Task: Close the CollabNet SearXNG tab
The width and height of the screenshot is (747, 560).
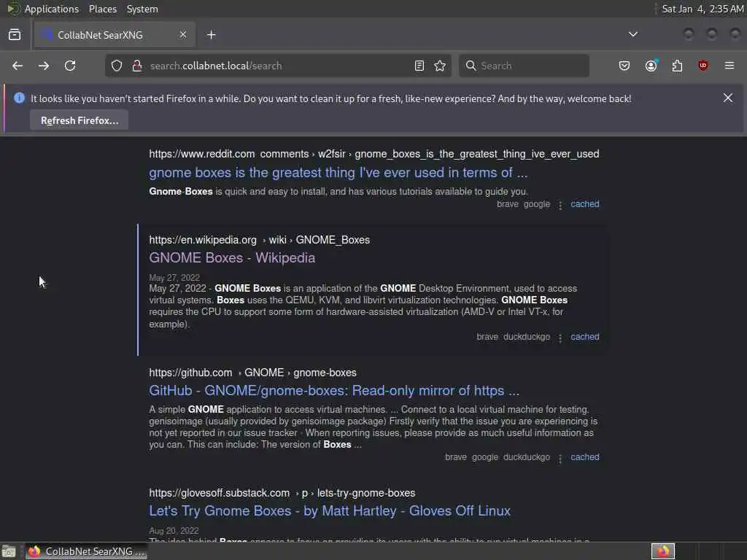Action: (x=183, y=35)
